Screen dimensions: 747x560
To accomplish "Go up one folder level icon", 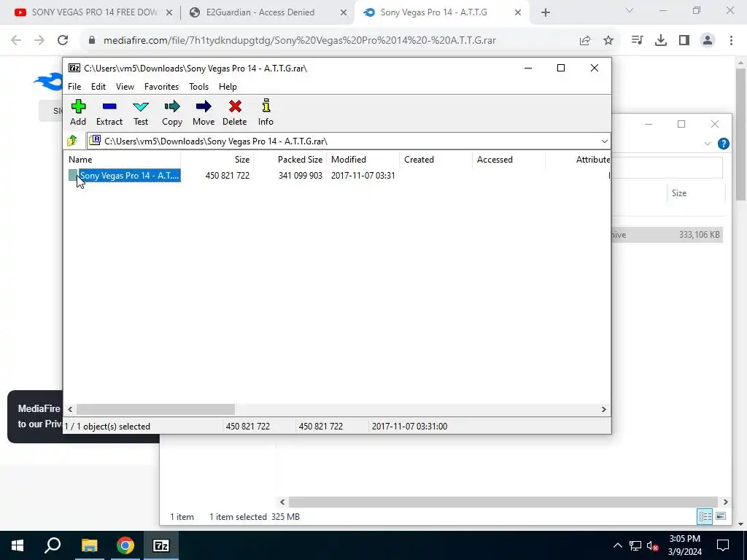I will [x=72, y=141].
